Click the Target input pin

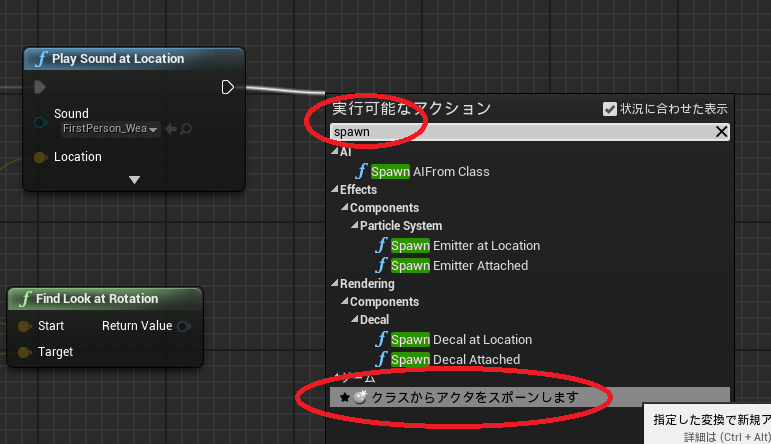tap(24, 352)
